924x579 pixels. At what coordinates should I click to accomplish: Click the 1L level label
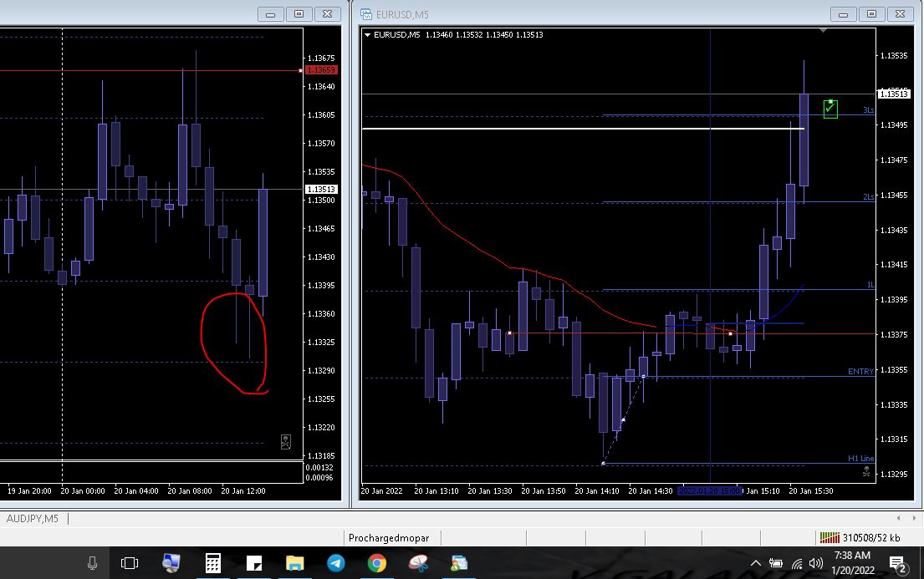tap(870, 285)
